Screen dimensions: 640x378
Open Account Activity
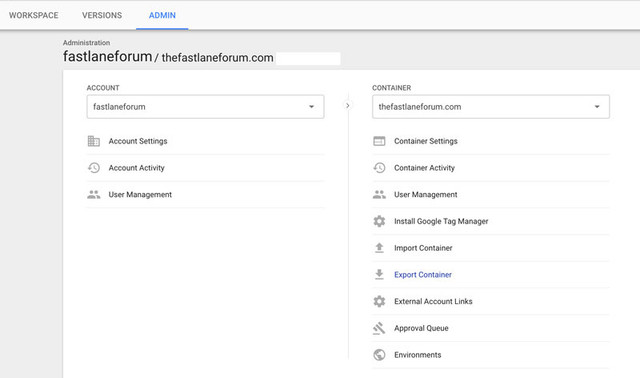(x=136, y=168)
